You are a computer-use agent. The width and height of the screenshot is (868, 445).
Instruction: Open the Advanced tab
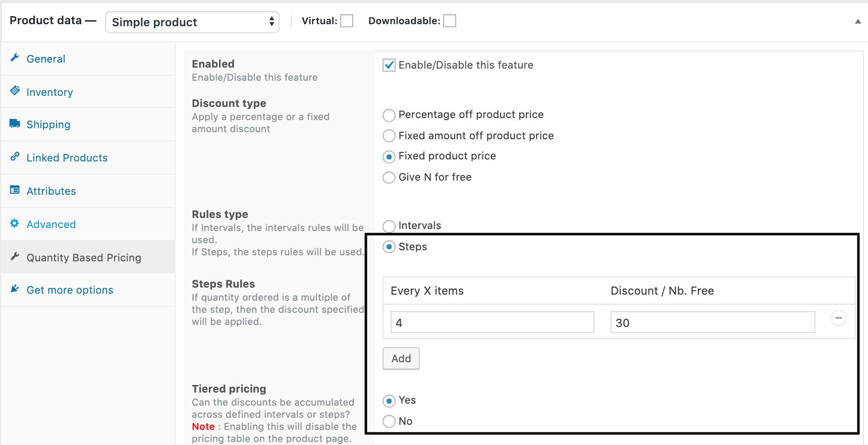pos(88,224)
